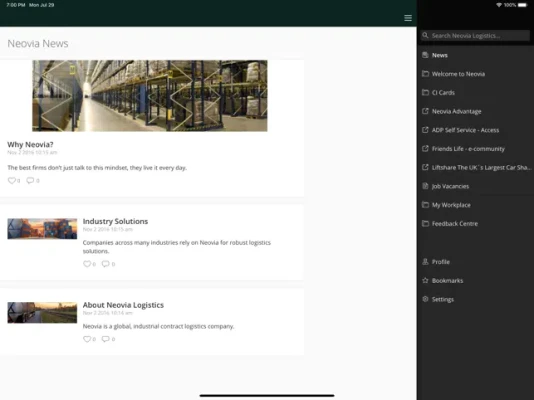
Task: Click the News sidebar icon
Action: coord(425,55)
